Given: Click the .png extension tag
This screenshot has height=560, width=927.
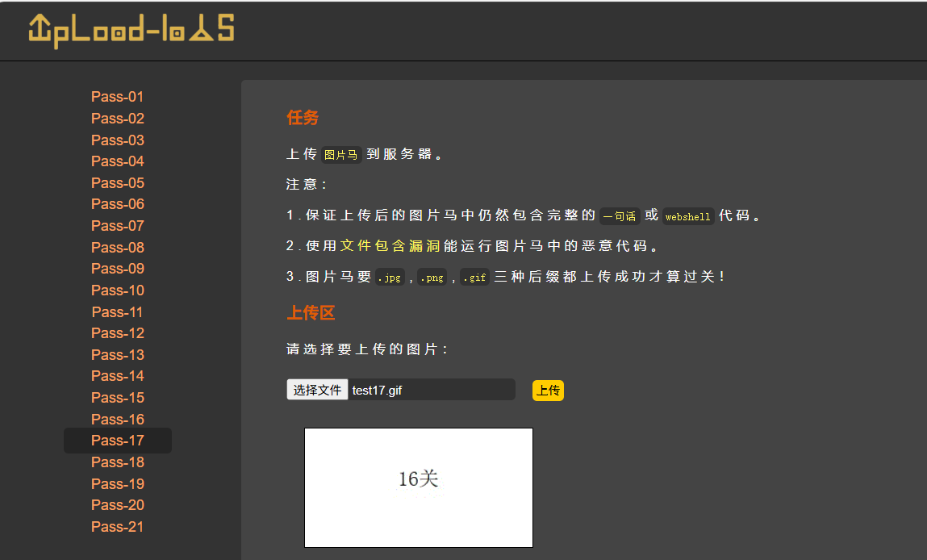Looking at the screenshot, I should click(432, 278).
